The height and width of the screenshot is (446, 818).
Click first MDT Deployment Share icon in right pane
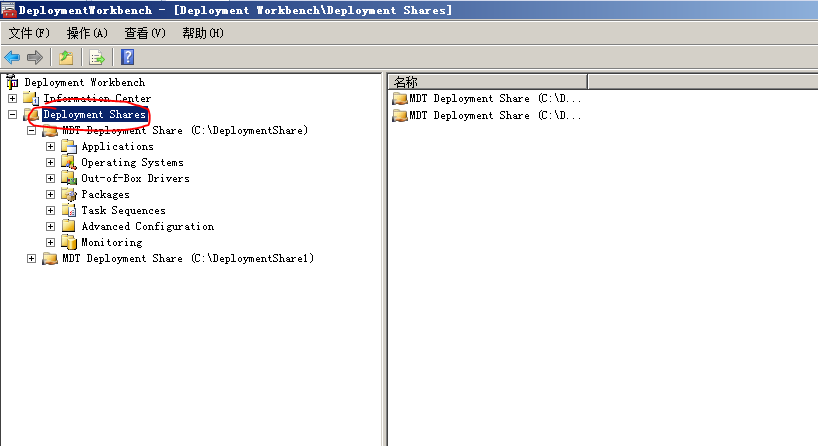[400, 99]
